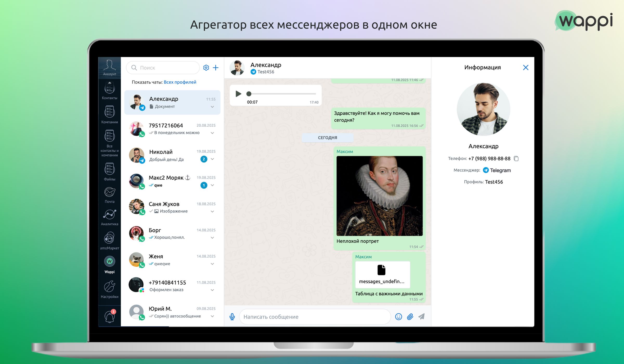The width and height of the screenshot is (624, 364).
Task: Close the Информация panel
Action: 525,68
